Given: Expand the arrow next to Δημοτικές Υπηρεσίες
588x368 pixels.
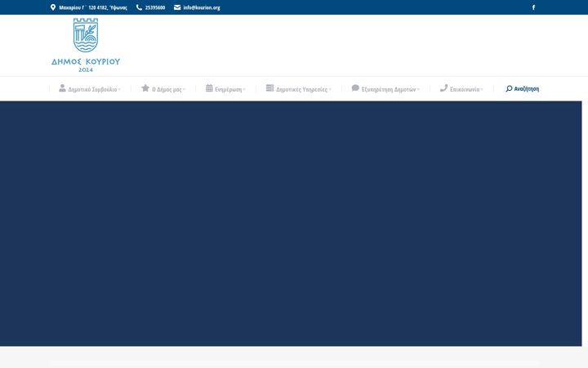Looking at the screenshot, I should coord(330,90).
